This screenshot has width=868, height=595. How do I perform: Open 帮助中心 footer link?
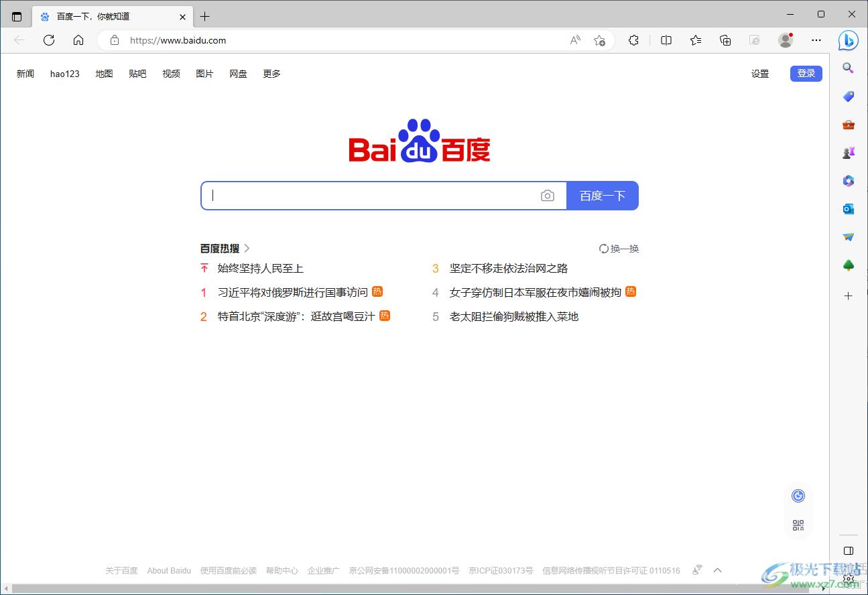(282, 571)
